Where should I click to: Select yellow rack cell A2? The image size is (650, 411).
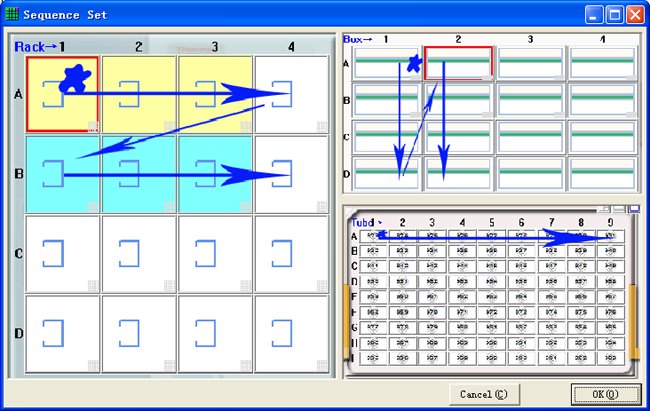(x=139, y=94)
